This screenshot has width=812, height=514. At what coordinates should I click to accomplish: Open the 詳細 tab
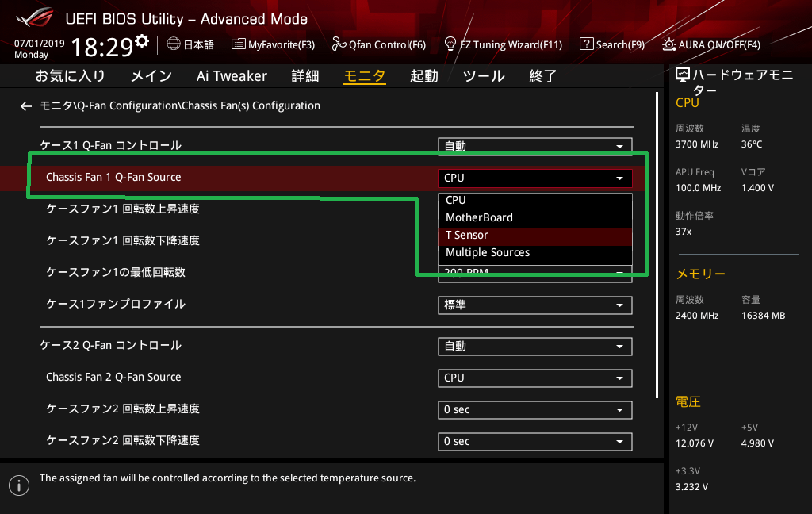305,76
